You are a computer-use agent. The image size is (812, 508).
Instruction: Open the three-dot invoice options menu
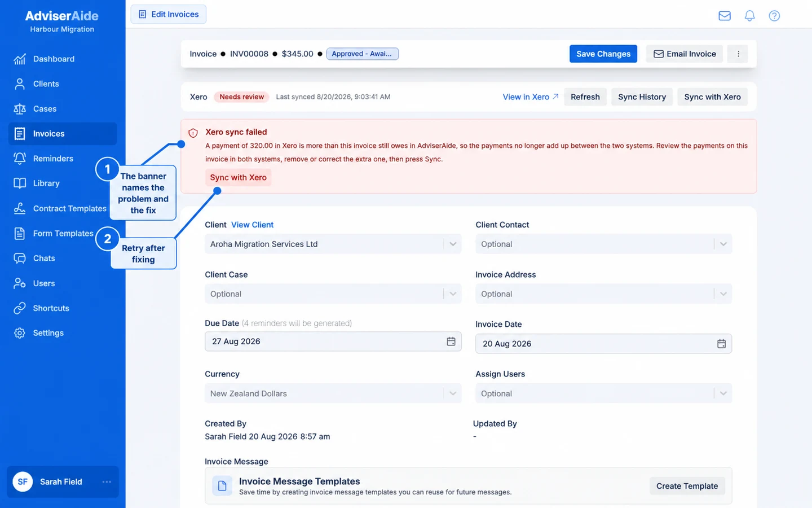coord(738,54)
